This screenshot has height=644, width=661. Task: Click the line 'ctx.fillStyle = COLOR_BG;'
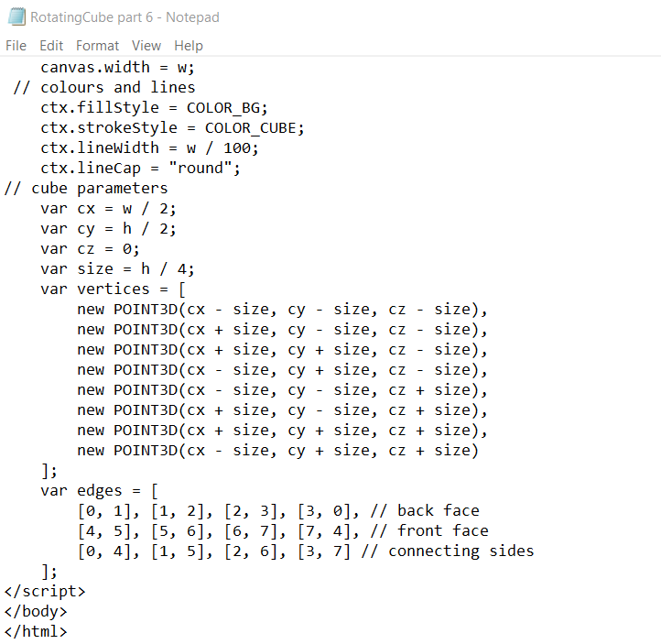tap(154, 107)
